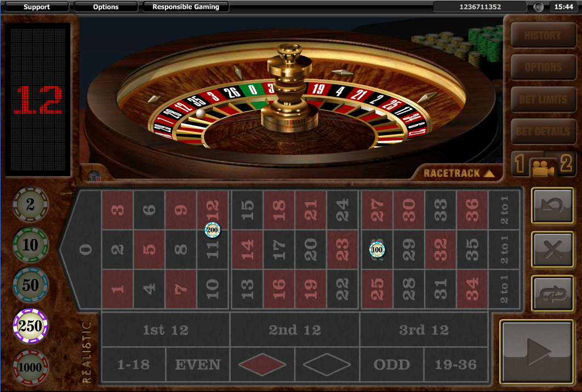582x392 pixels.
Task: Switch to camera view 1
Action: pos(520,163)
